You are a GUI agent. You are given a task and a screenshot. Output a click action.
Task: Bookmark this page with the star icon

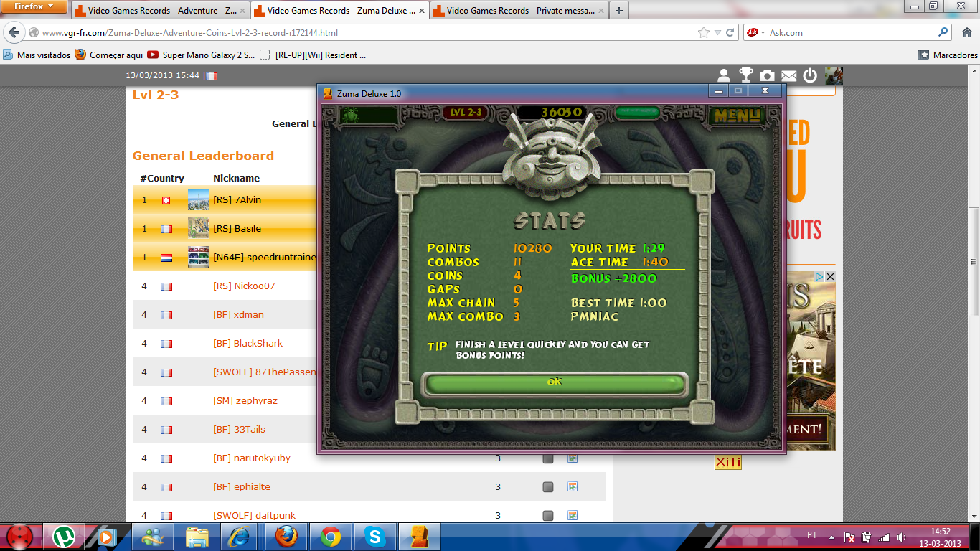704,32
